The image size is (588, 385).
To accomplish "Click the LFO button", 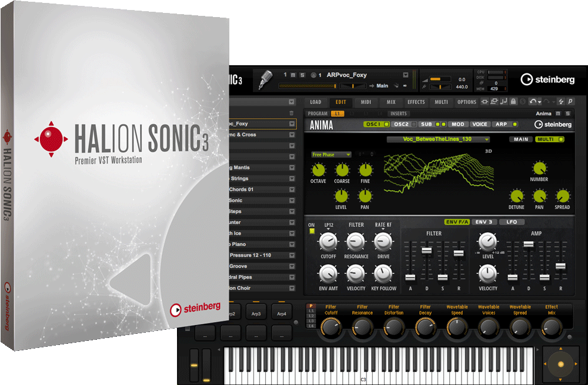I will coord(512,222).
